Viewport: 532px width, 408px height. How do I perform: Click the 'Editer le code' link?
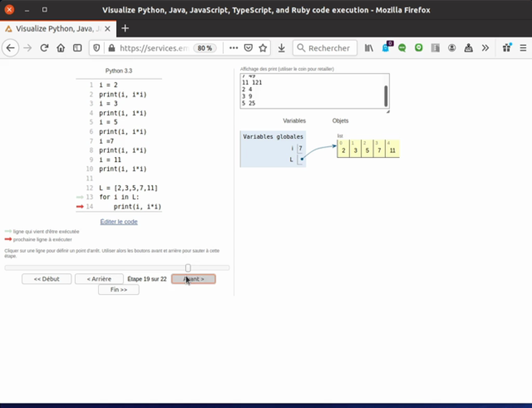point(119,222)
